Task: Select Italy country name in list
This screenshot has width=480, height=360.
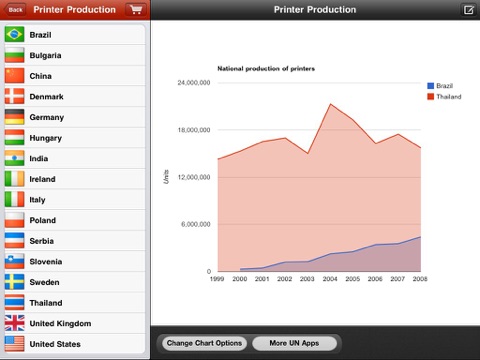Action: tap(37, 200)
